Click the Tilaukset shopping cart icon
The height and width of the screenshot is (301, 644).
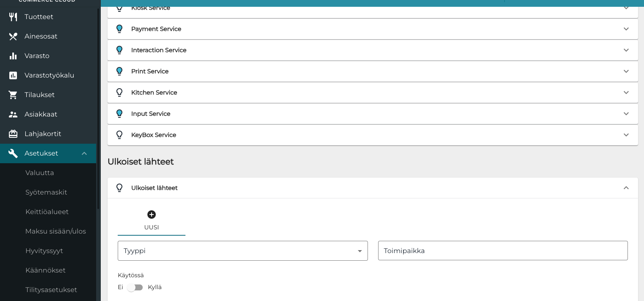tap(13, 95)
